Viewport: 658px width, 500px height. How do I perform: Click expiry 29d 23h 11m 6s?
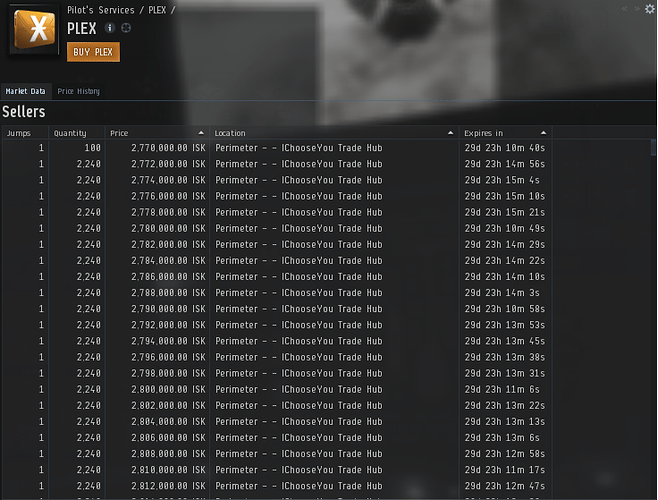point(502,389)
